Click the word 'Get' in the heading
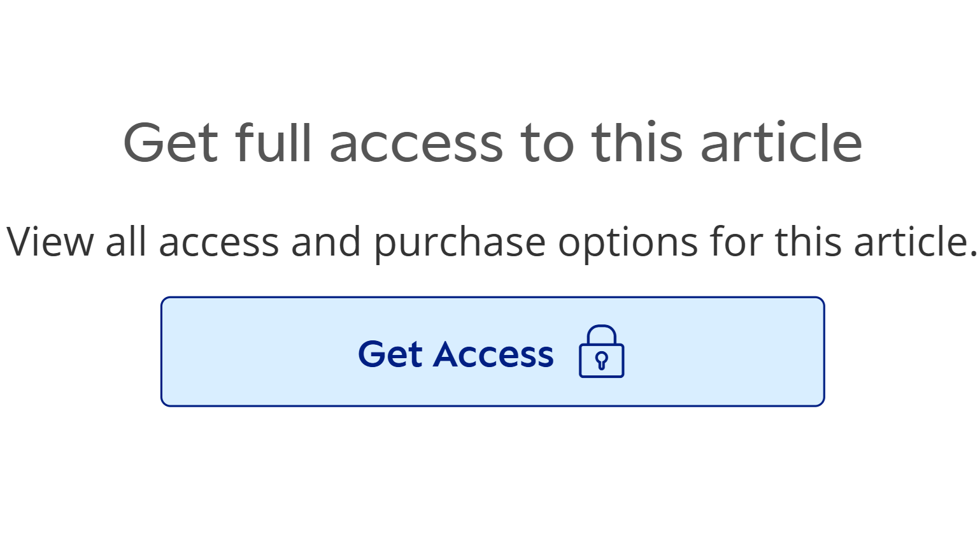The image size is (980, 536). coord(171,143)
